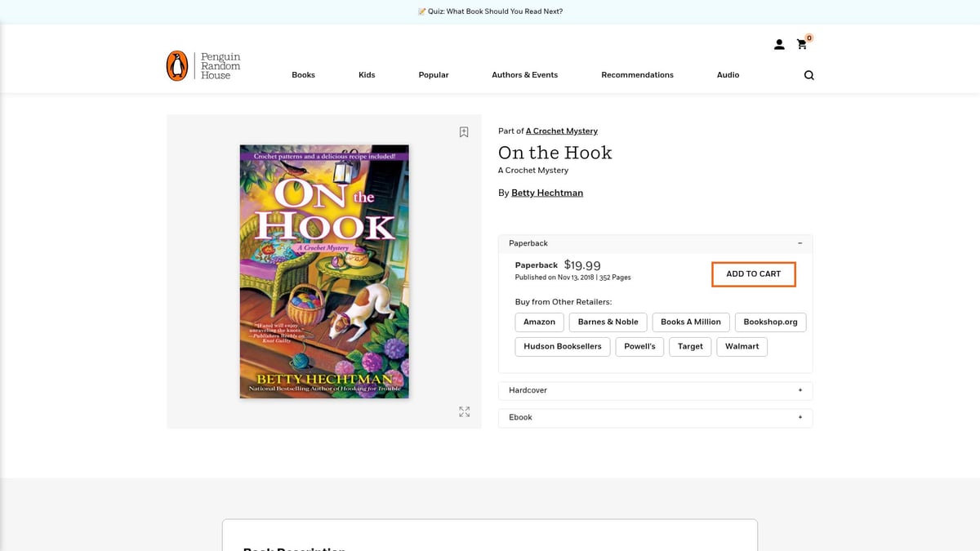Screen dimensions: 980x551
Task: Click the Penguin Random House logo
Action: [203, 66]
